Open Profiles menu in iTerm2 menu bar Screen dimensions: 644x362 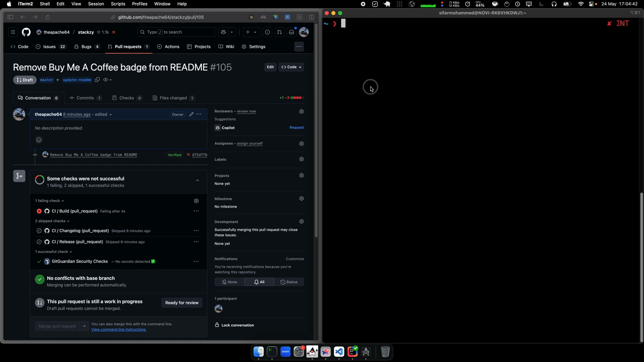pos(140,4)
